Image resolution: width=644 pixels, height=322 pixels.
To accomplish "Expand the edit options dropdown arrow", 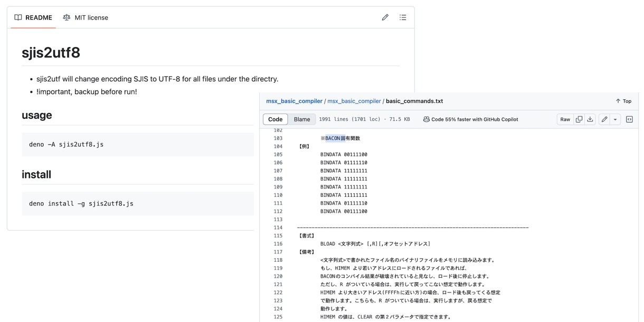I will pyautogui.click(x=615, y=119).
